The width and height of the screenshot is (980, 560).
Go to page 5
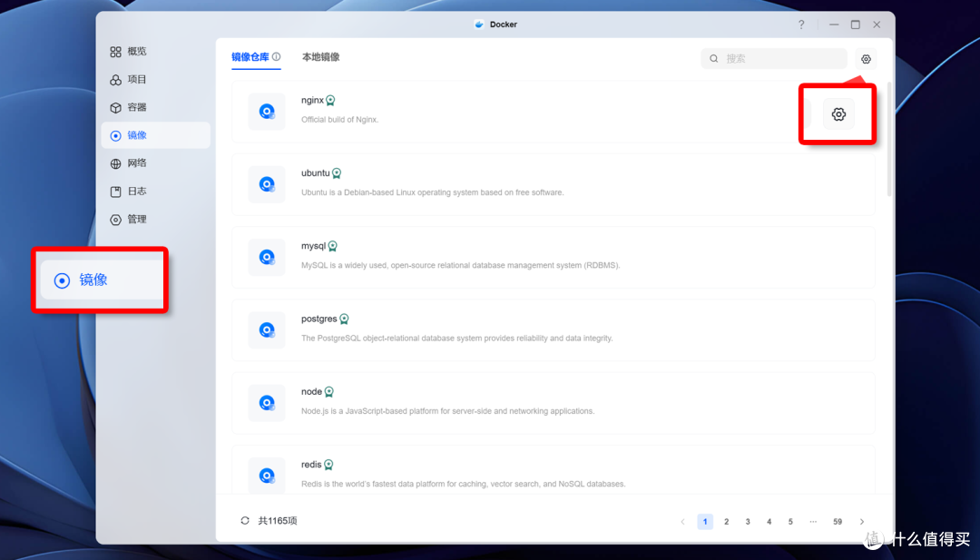790,522
